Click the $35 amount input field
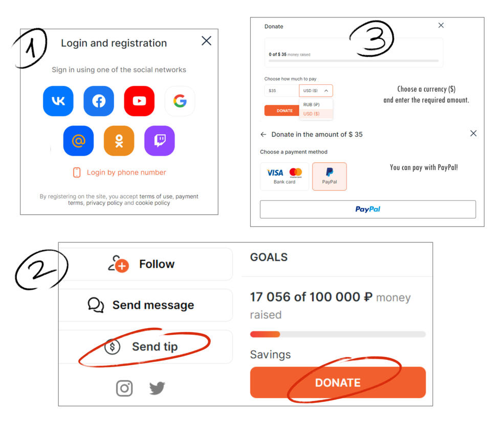The height and width of the screenshot is (431, 504). [x=281, y=90]
